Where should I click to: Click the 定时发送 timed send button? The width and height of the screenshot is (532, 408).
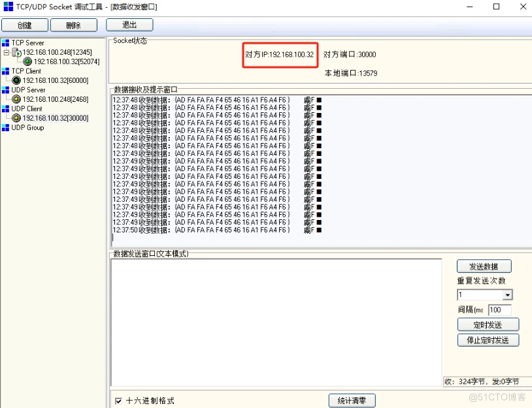[488, 324]
